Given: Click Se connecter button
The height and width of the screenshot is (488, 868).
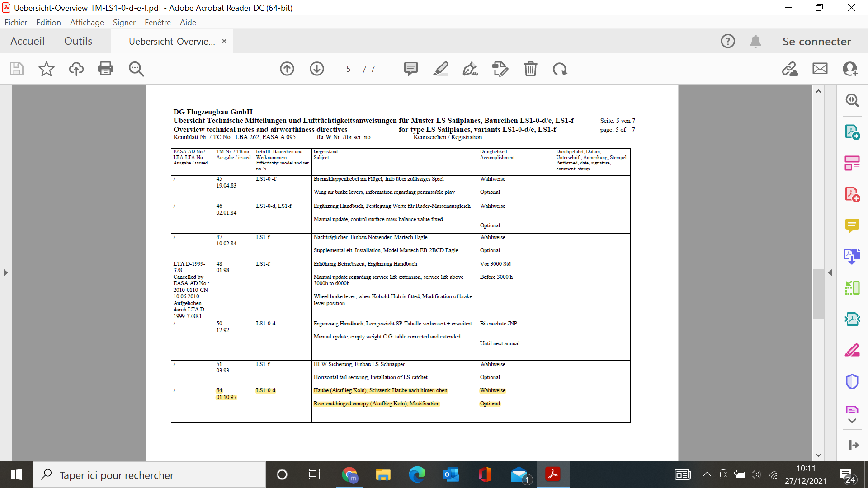Looking at the screenshot, I should 816,41.
